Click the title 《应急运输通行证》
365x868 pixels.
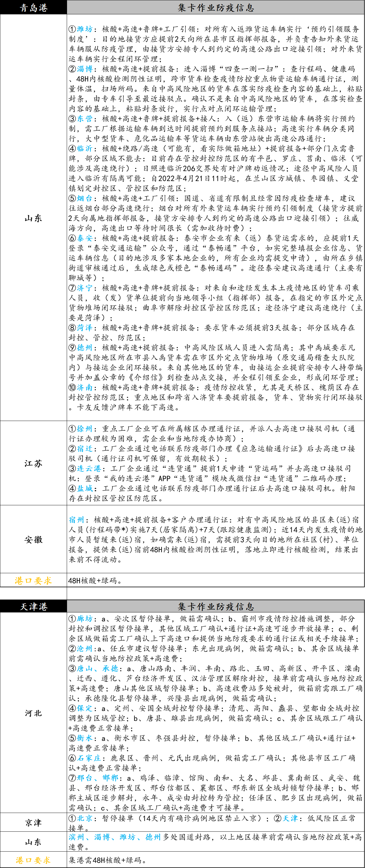[268, 448]
